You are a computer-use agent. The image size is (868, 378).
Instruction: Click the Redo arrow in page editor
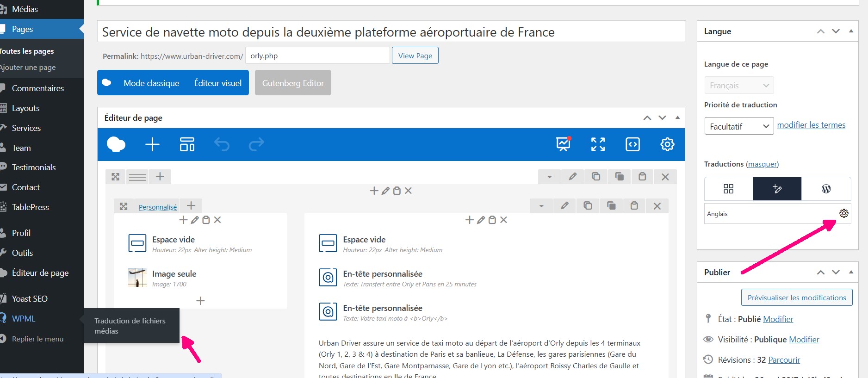click(x=256, y=144)
